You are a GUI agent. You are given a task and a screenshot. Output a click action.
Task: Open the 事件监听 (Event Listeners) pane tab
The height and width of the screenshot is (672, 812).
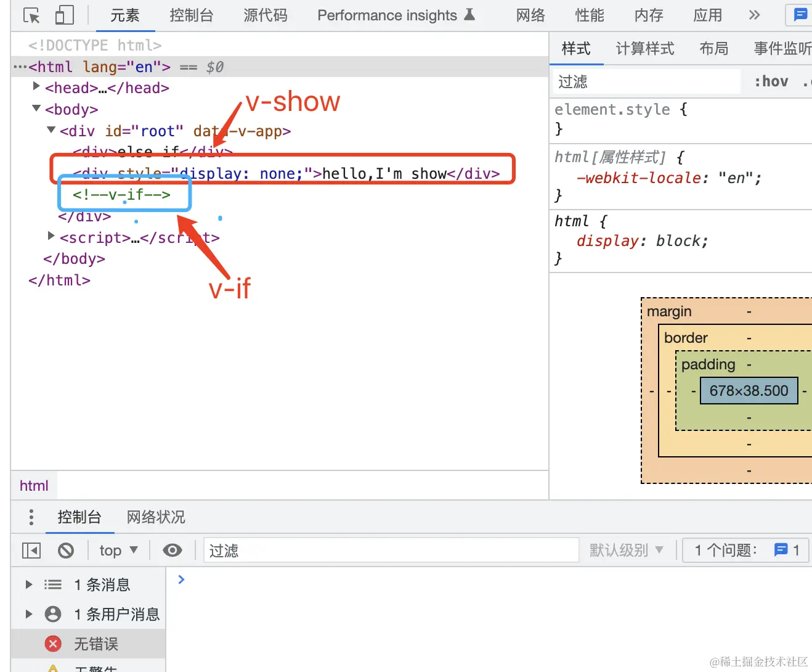pos(782,49)
